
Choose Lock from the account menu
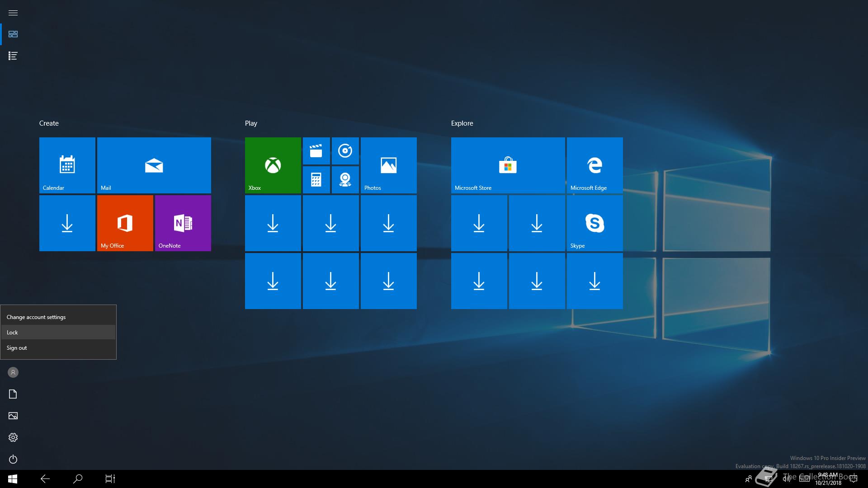pyautogui.click(x=58, y=333)
